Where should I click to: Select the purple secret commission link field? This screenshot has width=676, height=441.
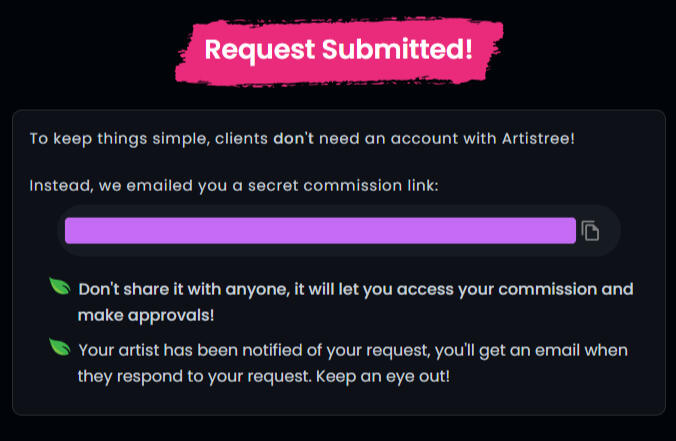pyautogui.click(x=320, y=231)
